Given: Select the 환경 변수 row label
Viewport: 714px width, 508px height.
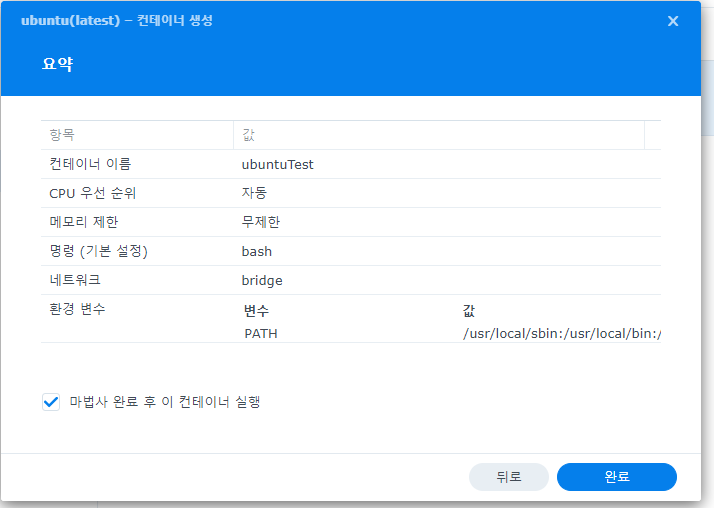Looking at the screenshot, I should coord(77,309).
